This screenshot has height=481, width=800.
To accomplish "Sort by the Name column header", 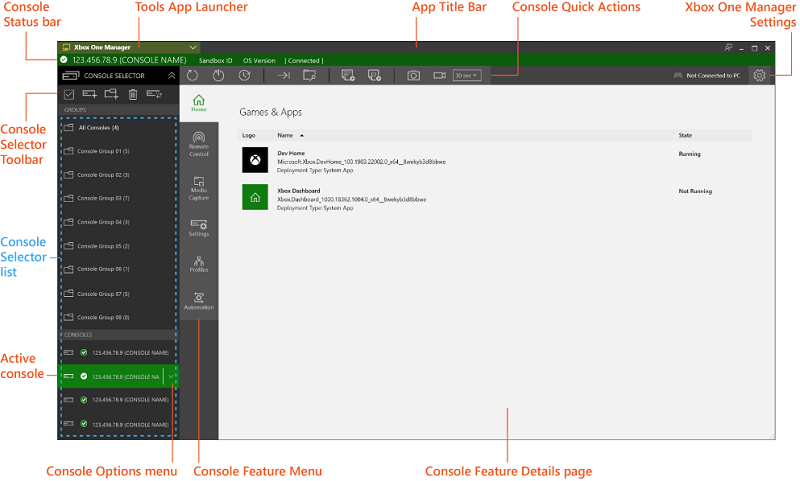I will (x=285, y=135).
